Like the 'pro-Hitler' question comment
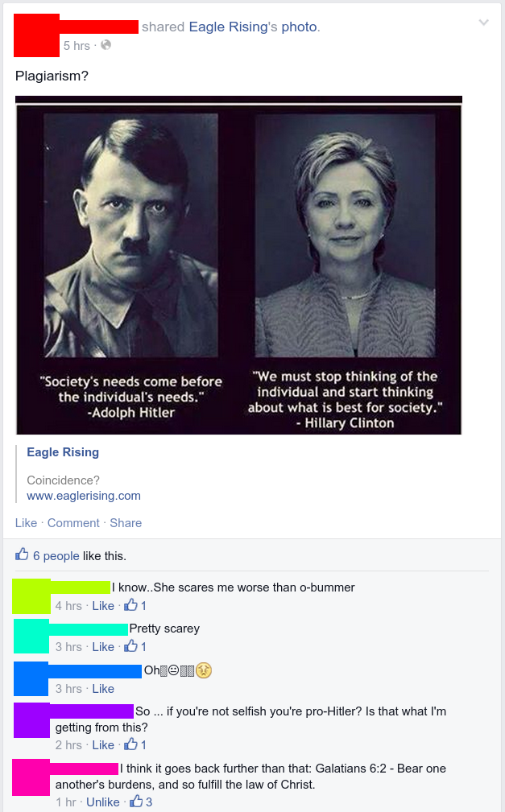Screen dimensions: 505x812 pos(103,745)
